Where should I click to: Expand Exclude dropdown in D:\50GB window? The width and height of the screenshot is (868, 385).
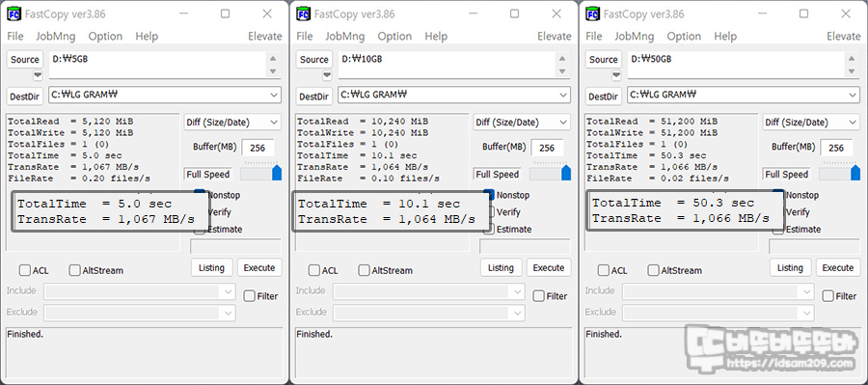(807, 313)
